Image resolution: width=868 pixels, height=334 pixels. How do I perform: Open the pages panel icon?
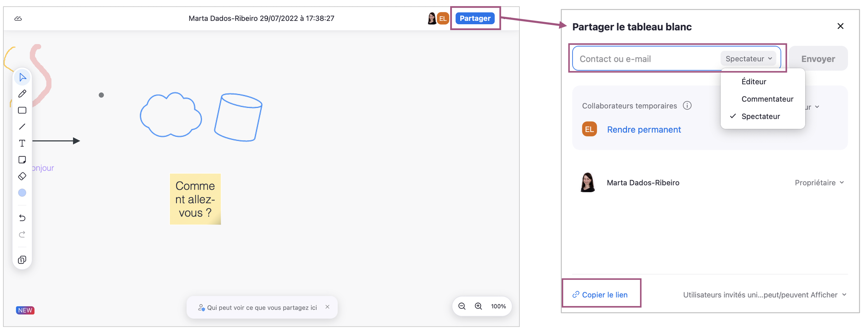22,260
